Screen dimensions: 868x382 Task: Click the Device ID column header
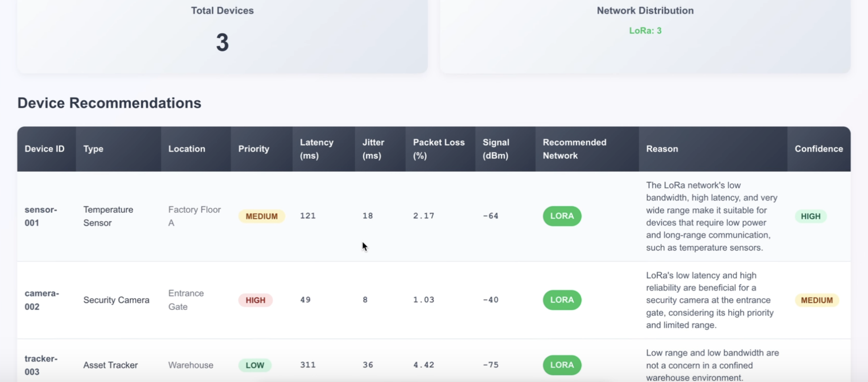[44, 149]
